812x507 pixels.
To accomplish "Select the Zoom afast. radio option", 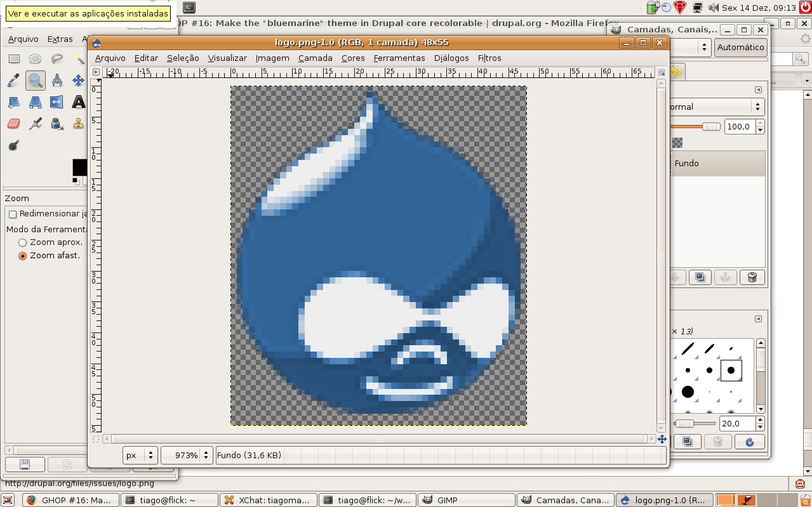I will 23,256.
